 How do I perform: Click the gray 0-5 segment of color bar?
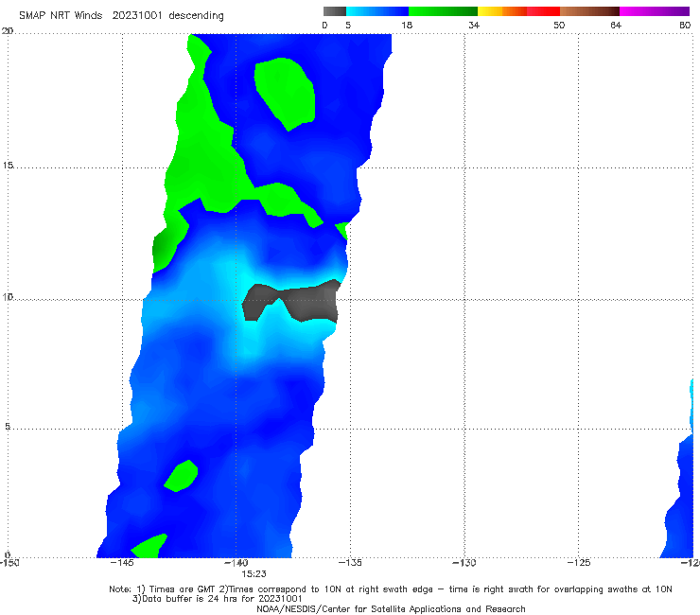(335, 11)
